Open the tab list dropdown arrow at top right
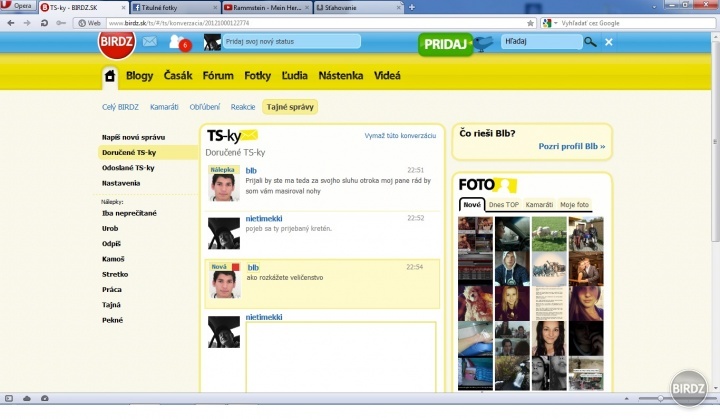 [x=654, y=7]
